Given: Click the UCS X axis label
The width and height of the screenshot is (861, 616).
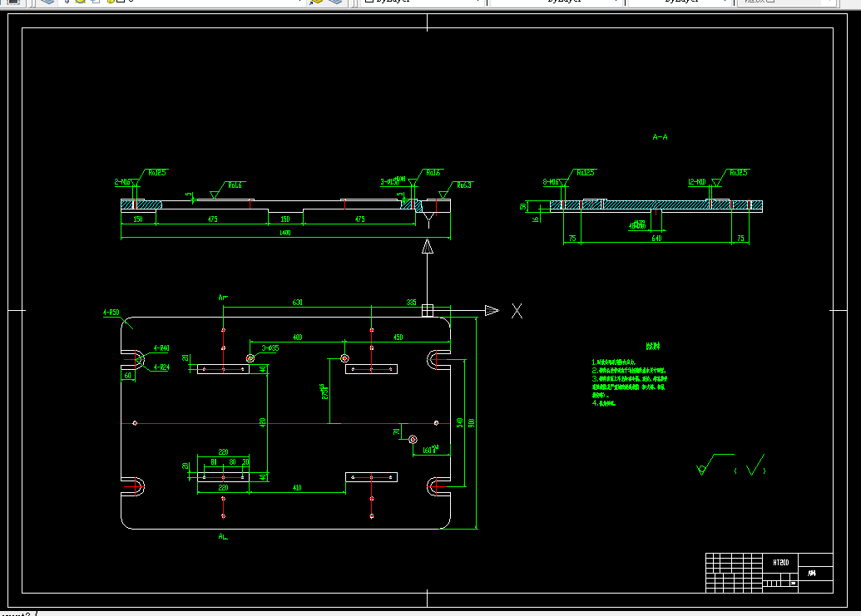Looking at the screenshot, I should point(517,311).
